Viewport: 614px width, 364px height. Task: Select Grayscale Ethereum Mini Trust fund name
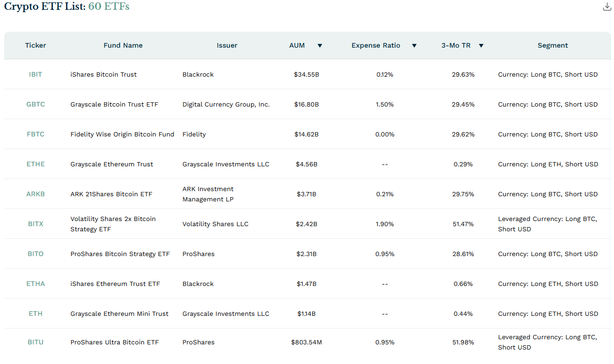coord(119,314)
